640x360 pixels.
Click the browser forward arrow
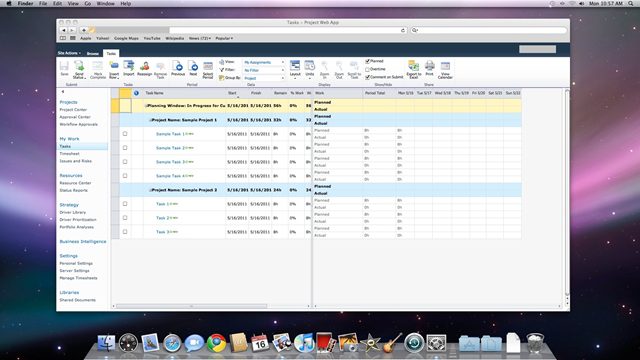(72, 30)
